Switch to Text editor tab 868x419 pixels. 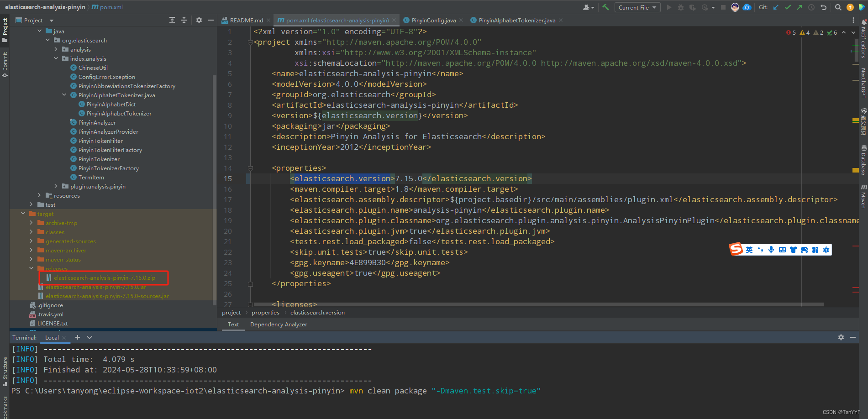[x=233, y=325]
